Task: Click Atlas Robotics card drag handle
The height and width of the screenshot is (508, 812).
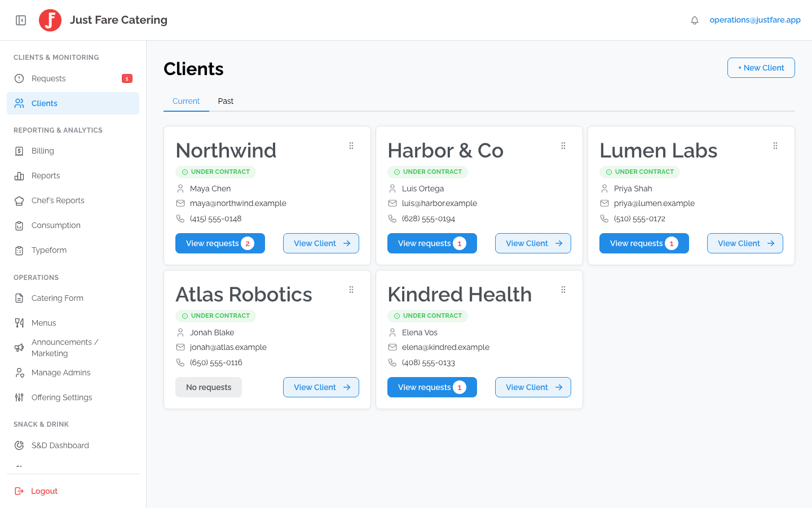Action: point(351,290)
